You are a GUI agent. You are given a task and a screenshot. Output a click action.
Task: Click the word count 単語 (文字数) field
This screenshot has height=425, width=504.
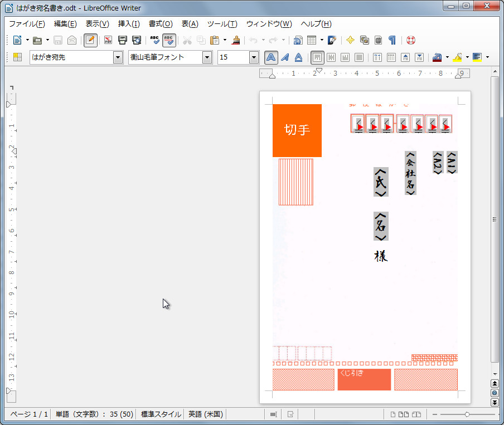[94, 414]
